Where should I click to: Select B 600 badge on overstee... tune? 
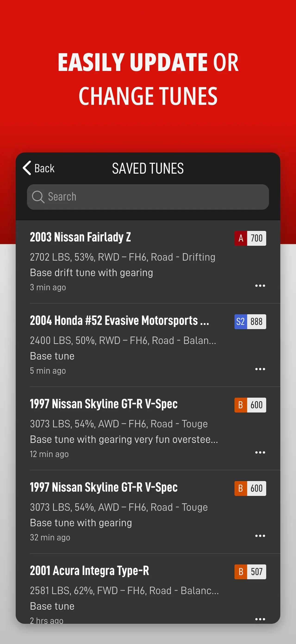[250, 405]
